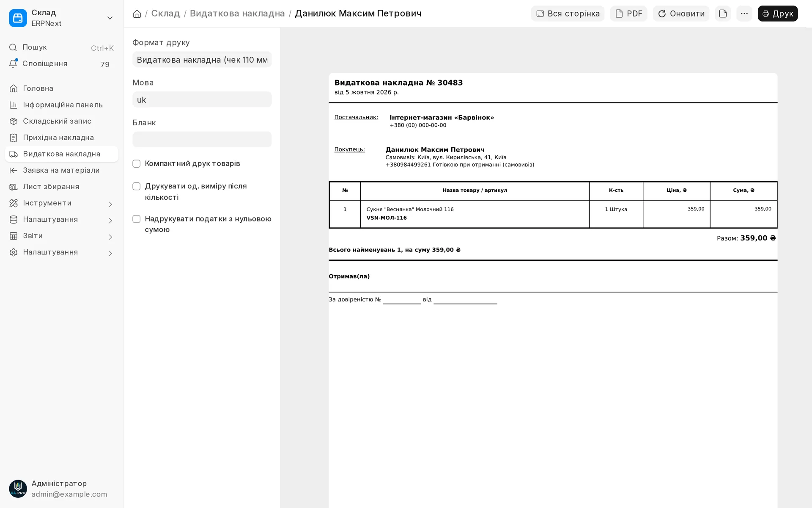Click the Бланк input field
The image size is (812, 508).
[202, 139]
